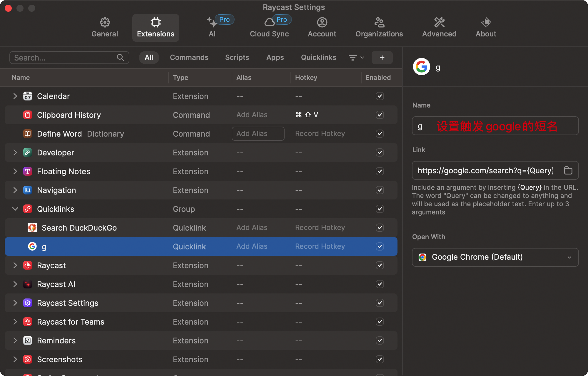Viewport: 588px width, 376px height.
Task: Switch to the Commands filter tab
Action: point(189,58)
